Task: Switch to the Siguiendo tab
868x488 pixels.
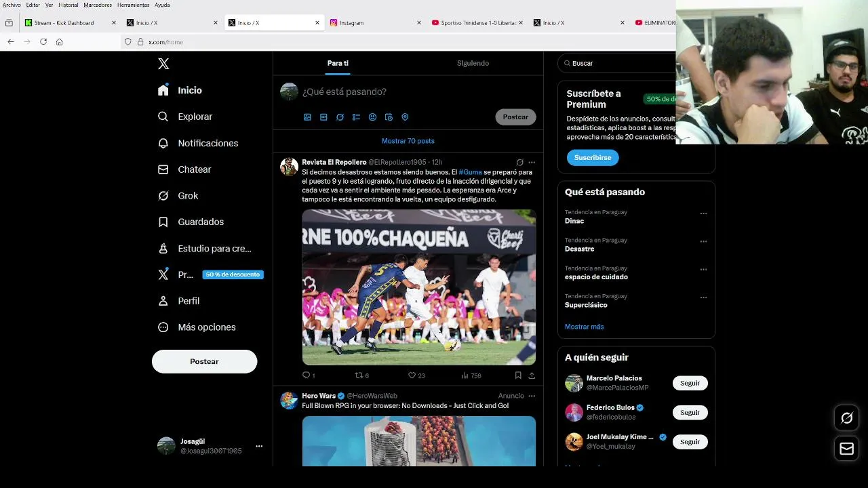Action: pyautogui.click(x=473, y=63)
